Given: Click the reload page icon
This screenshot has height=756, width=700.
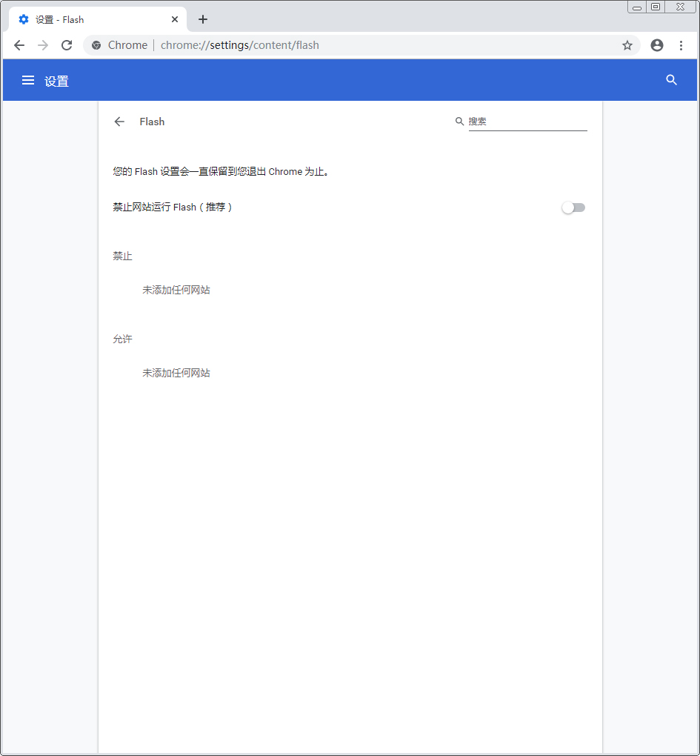Looking at the screenshot, I should coord(67,45).
